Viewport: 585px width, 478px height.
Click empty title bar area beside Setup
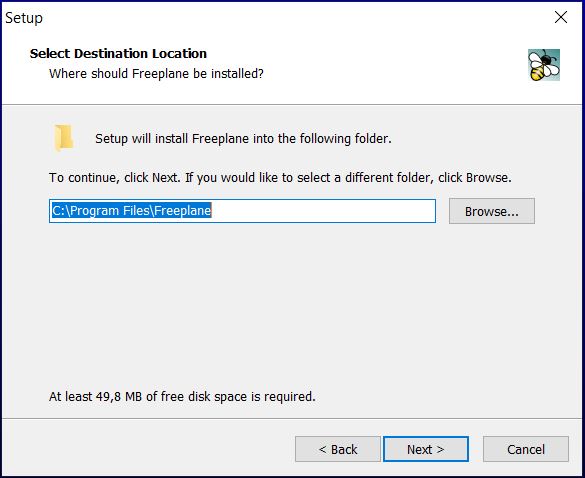(x=291, y=17)
